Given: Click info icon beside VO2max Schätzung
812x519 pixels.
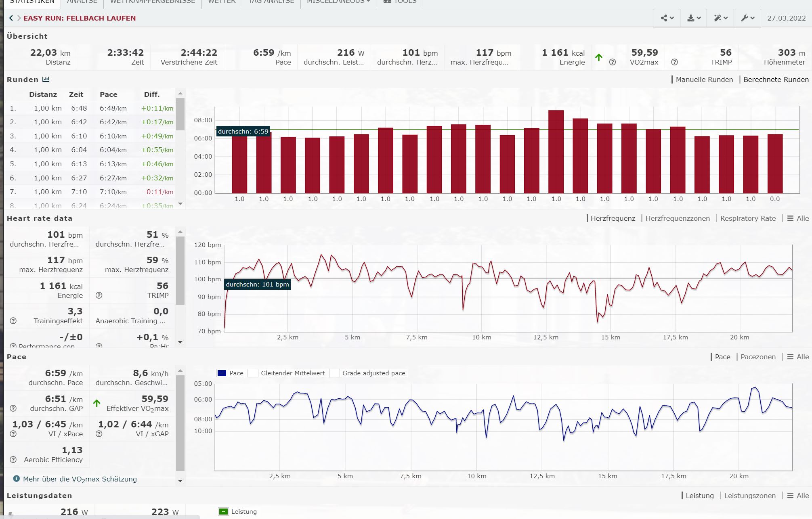Looking at the screenshot, I should [x=16, y=479].
